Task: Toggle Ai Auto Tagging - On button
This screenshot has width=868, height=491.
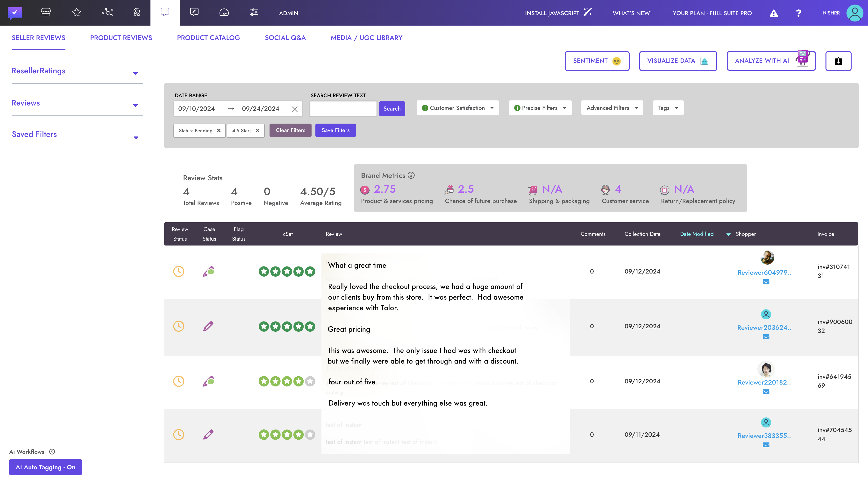Action: coord(46,467)
